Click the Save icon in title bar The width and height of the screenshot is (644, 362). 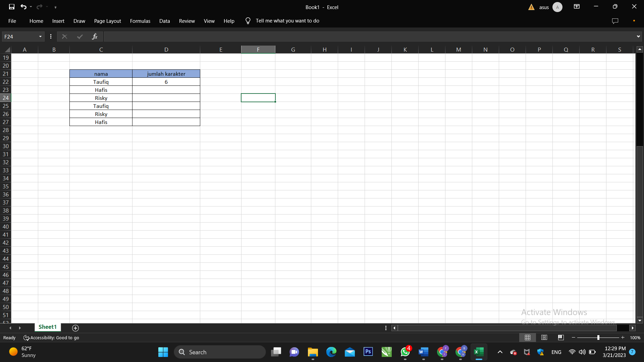[12, 7]
